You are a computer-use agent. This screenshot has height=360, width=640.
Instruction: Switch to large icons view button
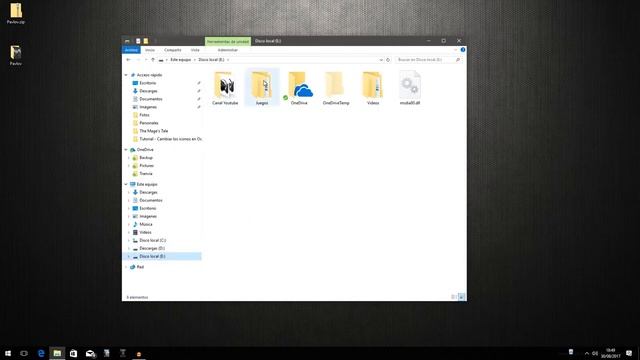461,297
